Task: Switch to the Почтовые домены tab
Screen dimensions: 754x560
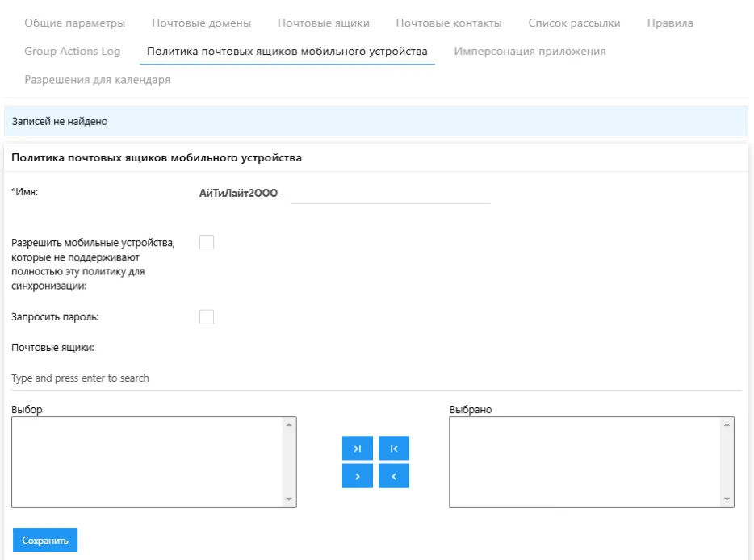Action: click(201, 23)
